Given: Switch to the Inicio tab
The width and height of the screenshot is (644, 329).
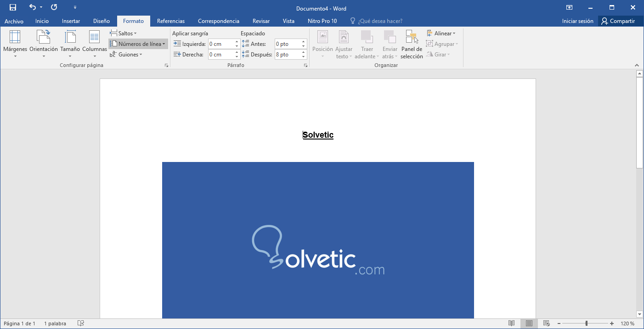Looking at the screenshot, I should pos(42,21).
